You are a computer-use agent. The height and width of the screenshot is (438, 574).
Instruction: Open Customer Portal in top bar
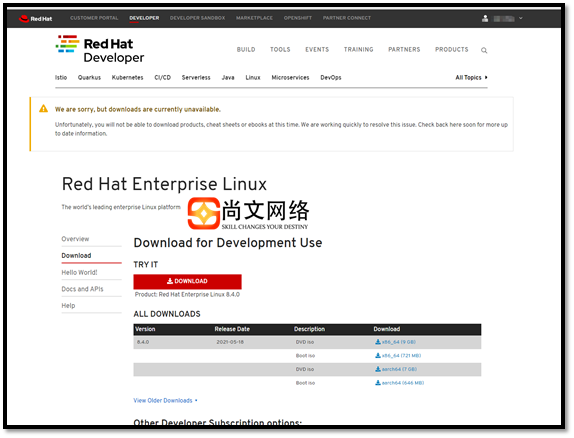94,18
